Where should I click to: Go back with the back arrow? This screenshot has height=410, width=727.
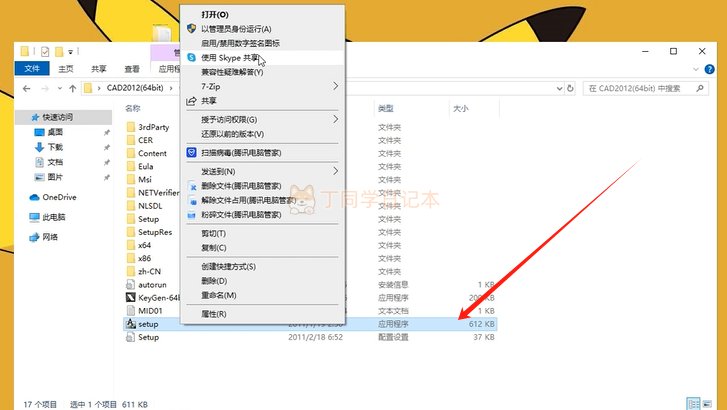coord(26,88)
